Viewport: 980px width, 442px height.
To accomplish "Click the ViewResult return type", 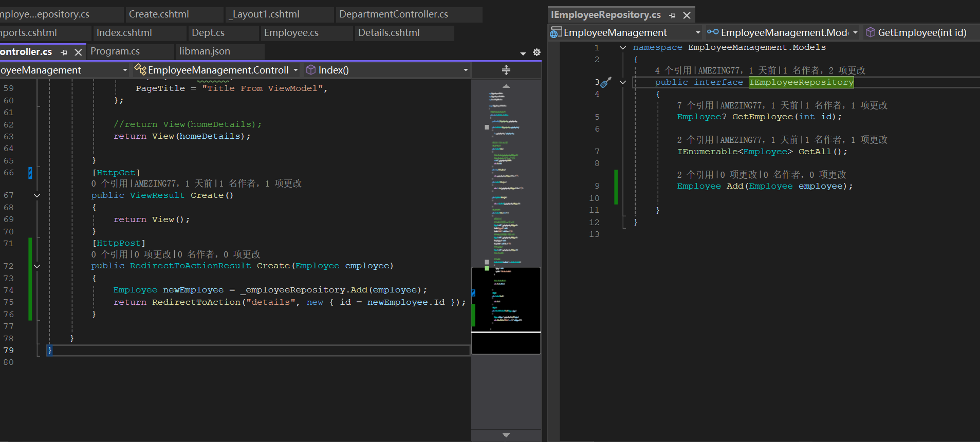I will [x=157, y=195].
